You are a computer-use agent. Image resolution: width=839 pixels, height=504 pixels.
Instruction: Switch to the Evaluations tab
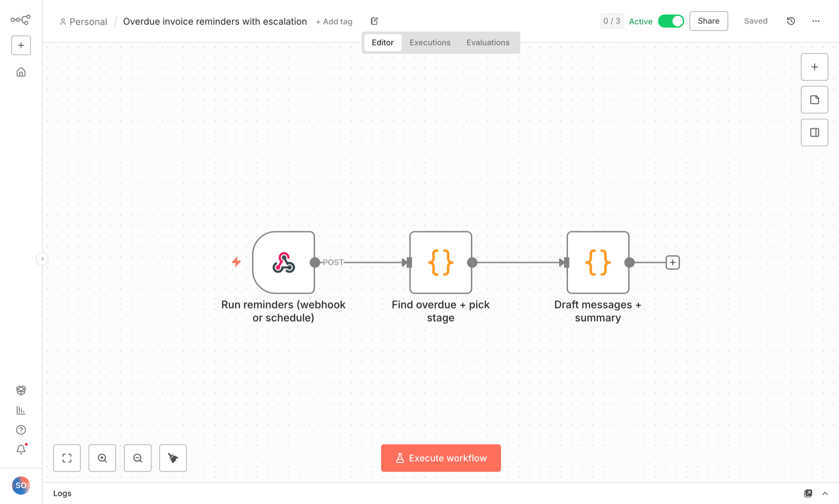(x=488, y=42)
